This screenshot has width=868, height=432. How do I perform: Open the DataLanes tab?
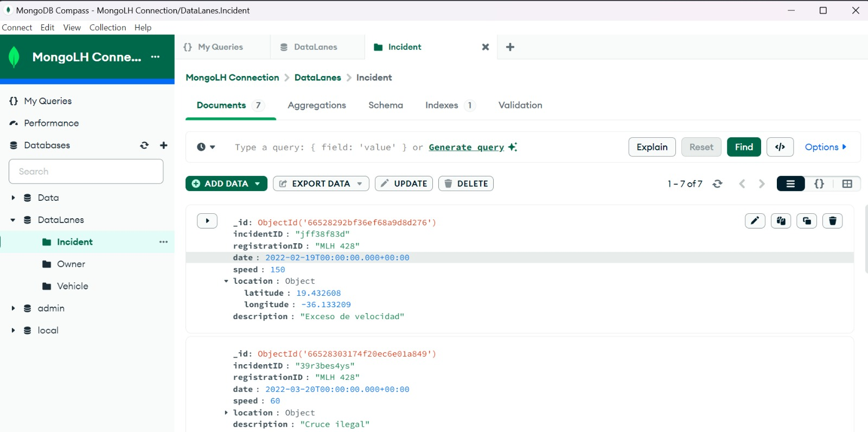(x=317, y=47)
